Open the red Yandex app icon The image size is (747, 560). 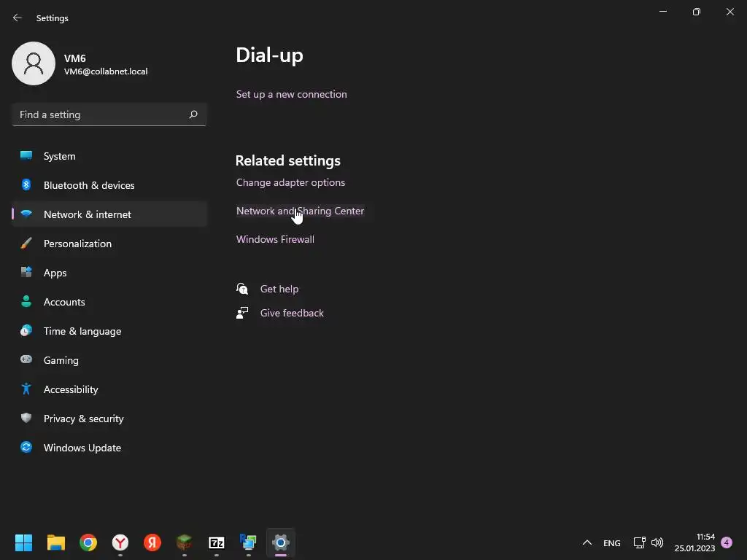(152, 542)
